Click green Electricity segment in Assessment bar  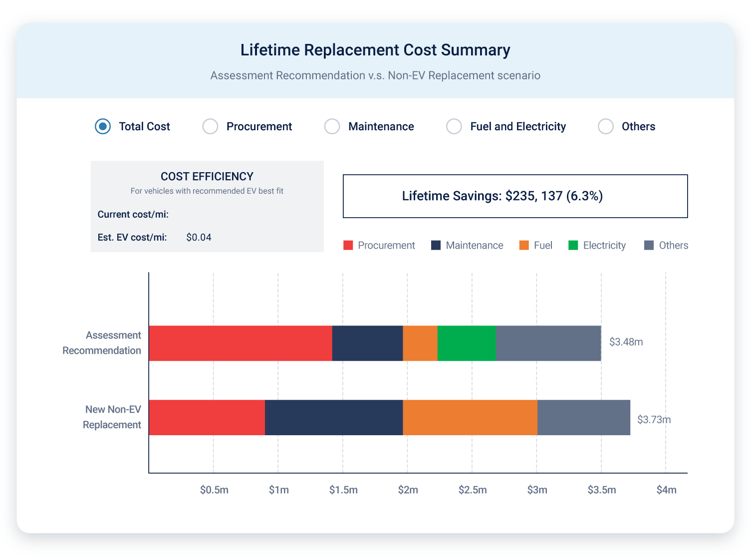(466, 343)
